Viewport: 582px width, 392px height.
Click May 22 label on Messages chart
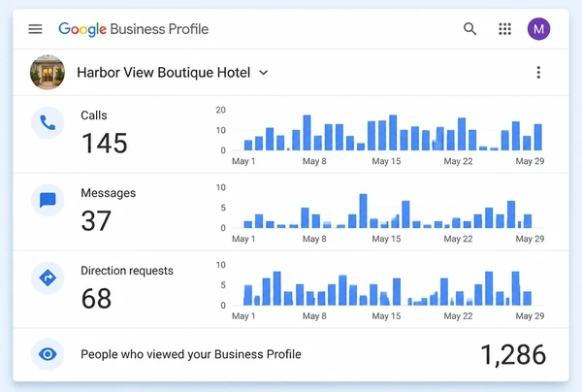(x=459, y=239)
